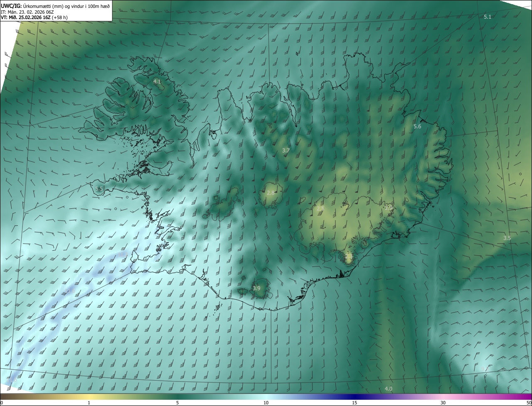532x406 pixels.
Task: Click the 2.8 value on the central glacier
Action: coord(270,193)
